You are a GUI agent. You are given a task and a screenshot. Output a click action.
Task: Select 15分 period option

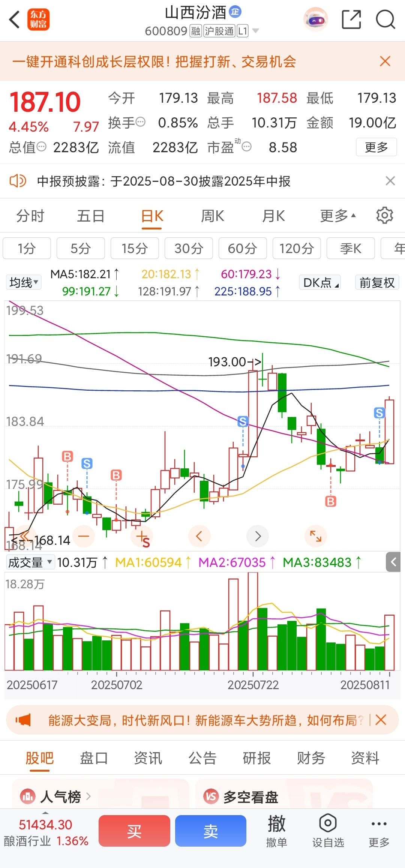coord(135,248)
